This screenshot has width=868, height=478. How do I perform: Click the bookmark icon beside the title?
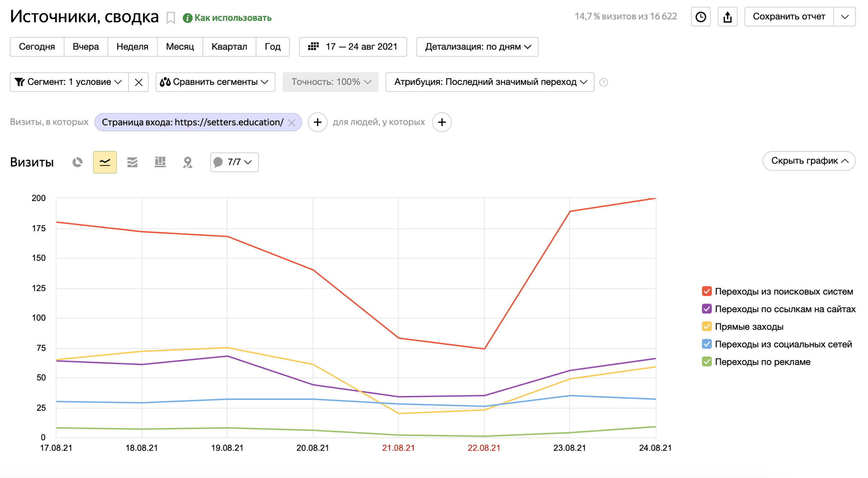coord(171,18)
